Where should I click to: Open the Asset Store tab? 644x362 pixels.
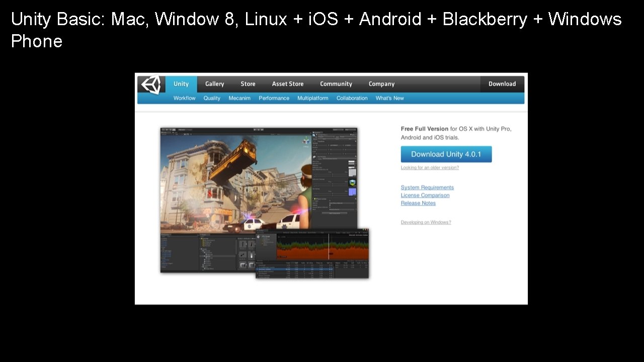click(288, 84)
